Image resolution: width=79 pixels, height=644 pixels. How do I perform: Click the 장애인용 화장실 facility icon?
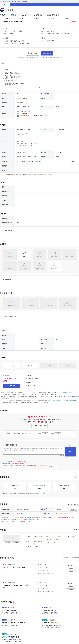[x=49, y=304]
